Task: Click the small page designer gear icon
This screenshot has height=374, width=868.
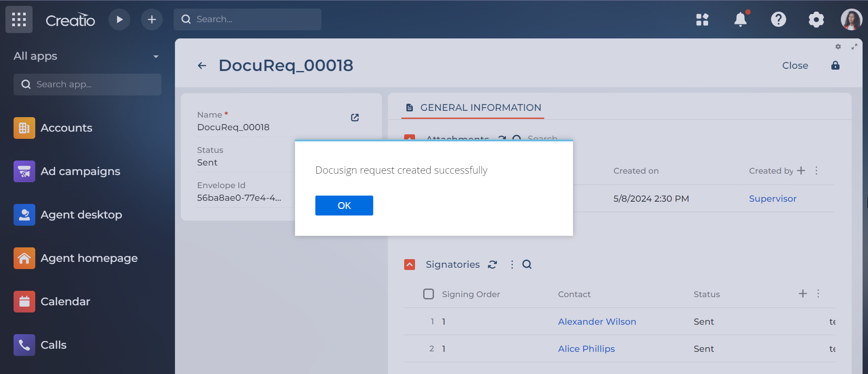Action: pos(838,47)
